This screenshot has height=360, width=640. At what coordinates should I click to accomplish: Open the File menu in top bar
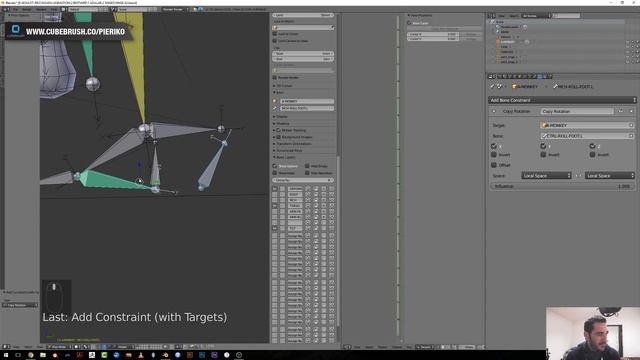(x=16, y=9)
